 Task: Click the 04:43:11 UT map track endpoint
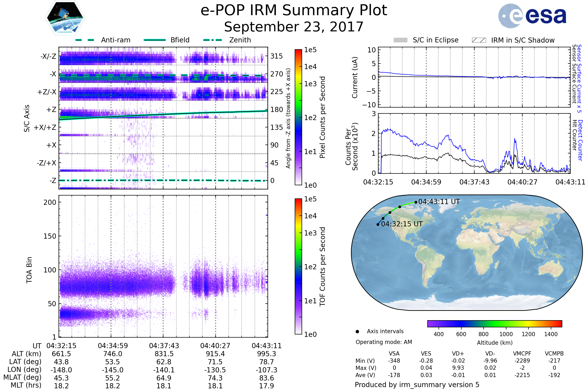416,202
